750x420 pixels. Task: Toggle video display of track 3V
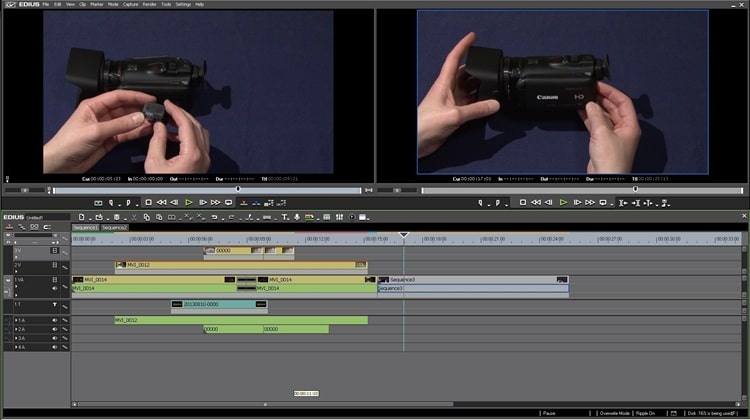click(55, 251)
